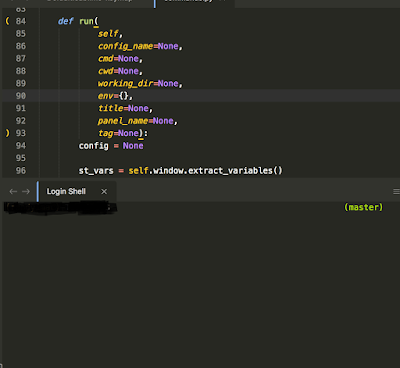Image resolution: width=400 pixels, height=368 pixels.
Task: Click line number 87 in gutter
Action: coord(21,59)
